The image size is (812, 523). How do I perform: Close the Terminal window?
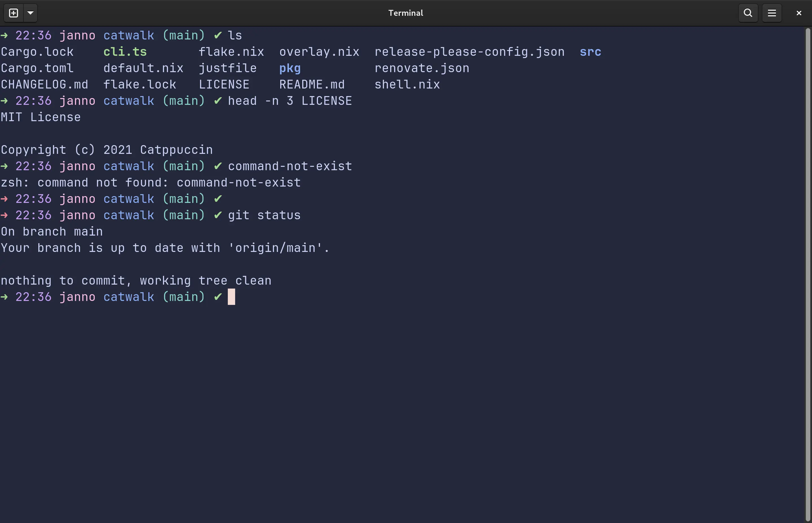799,13
